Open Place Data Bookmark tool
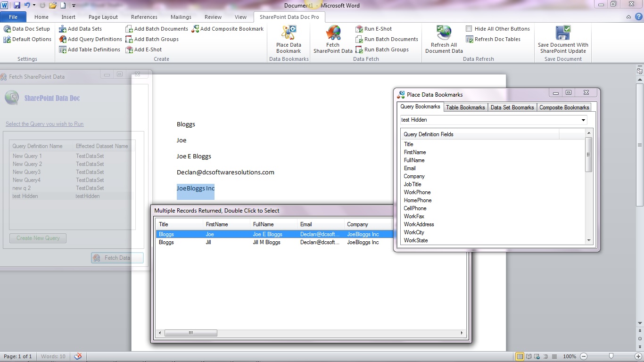The image size is (644, 362). 289,39
